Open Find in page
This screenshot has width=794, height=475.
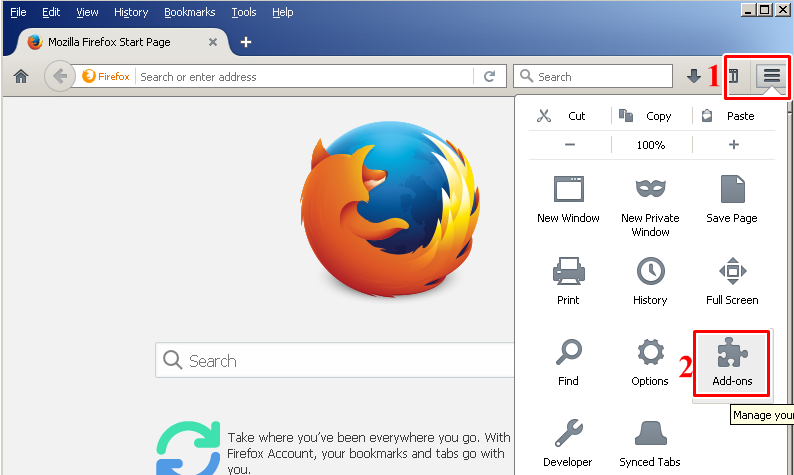pos(568,363)
